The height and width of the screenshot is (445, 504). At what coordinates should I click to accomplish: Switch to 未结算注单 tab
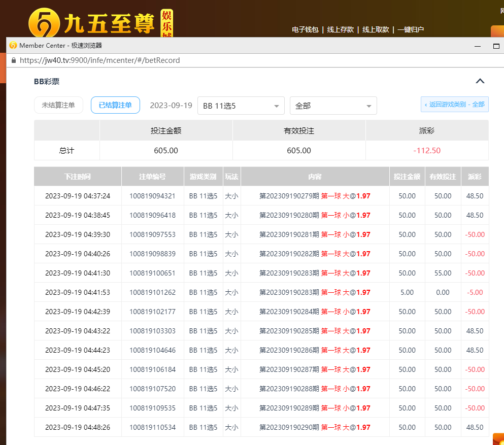58,105
